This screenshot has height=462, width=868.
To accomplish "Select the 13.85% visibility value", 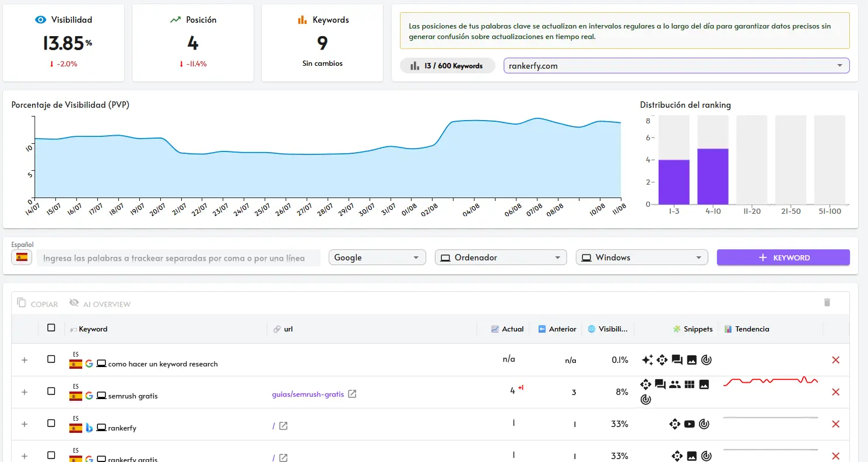I will click(x=67, y=43).
